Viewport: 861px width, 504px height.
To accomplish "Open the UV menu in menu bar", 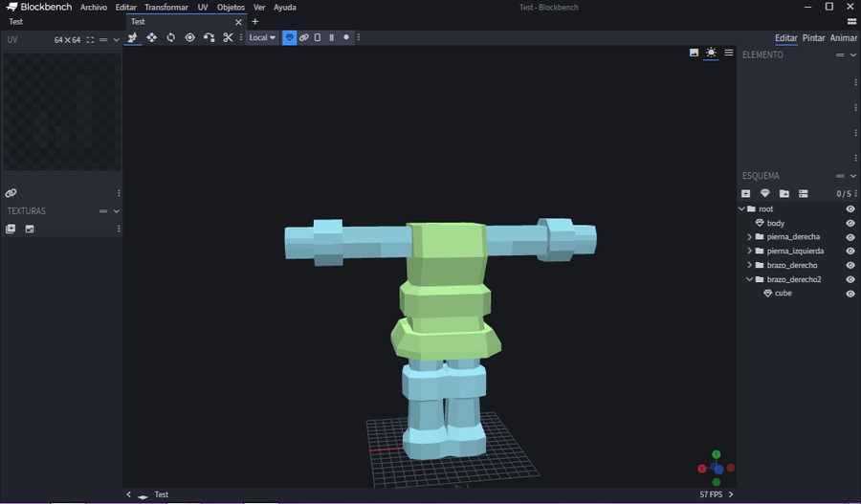I will tap(203, 7).
